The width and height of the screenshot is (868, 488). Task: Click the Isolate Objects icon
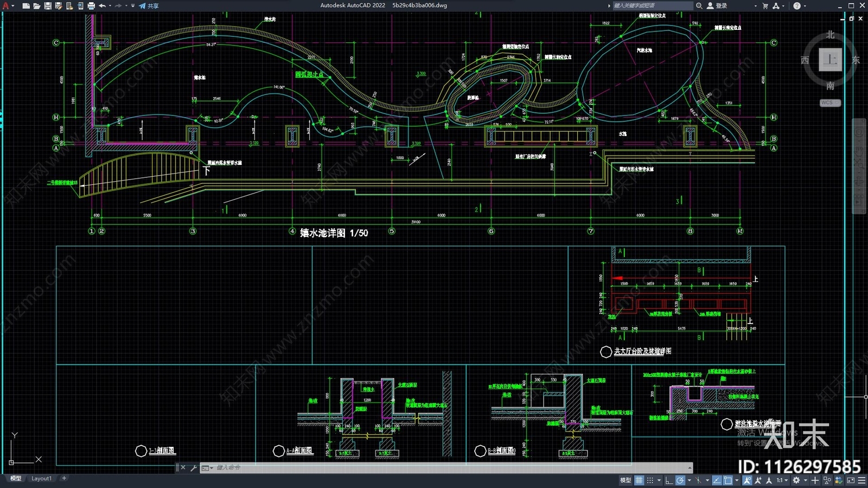coord(827,480)
